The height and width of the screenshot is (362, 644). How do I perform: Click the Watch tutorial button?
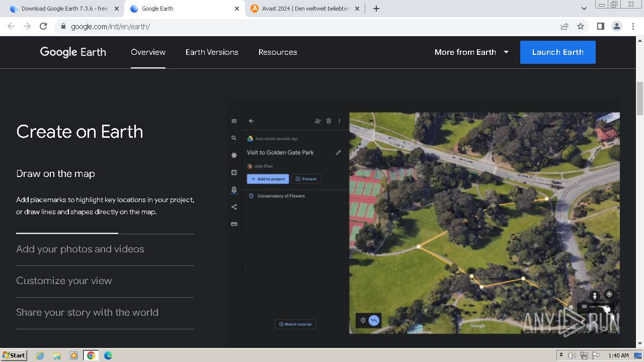point(295,324)
